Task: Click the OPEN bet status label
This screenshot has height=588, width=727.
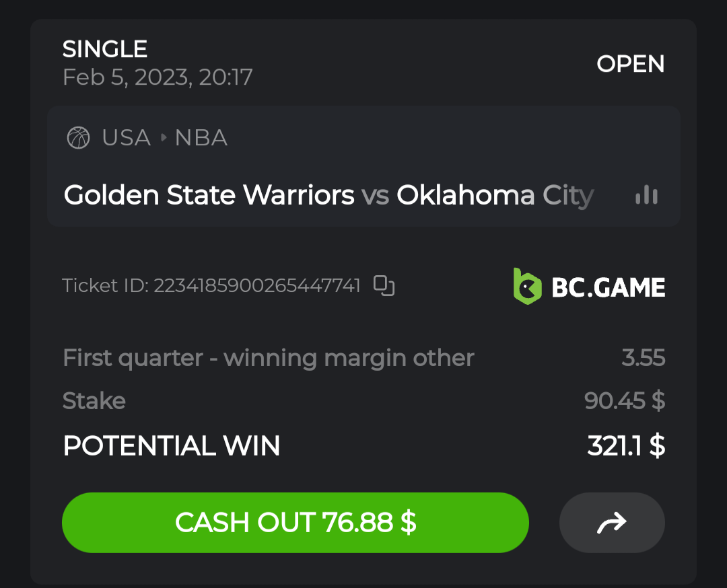Action: pyautogui.click(x=630, y=64)
